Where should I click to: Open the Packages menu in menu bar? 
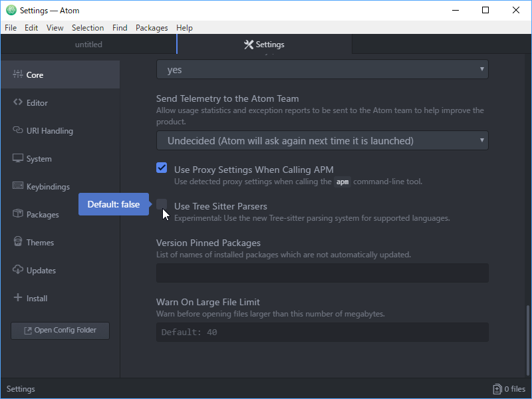(152, 28)
